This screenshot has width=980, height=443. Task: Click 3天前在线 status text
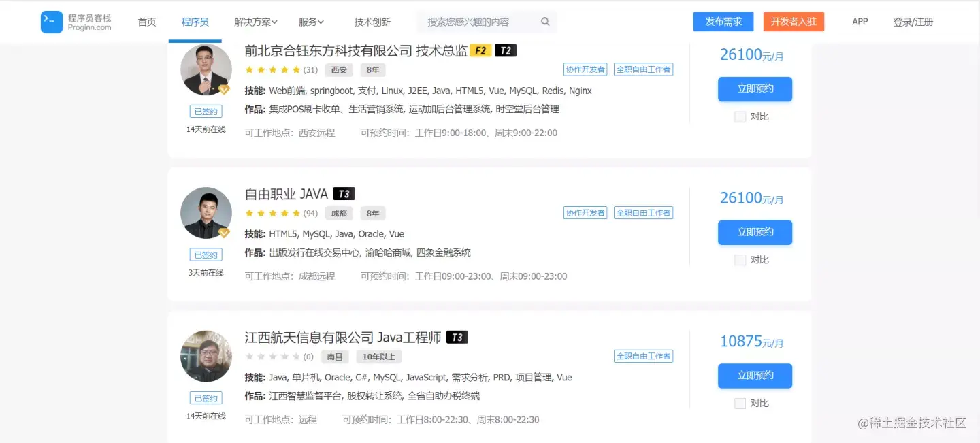tap(206, 273)
